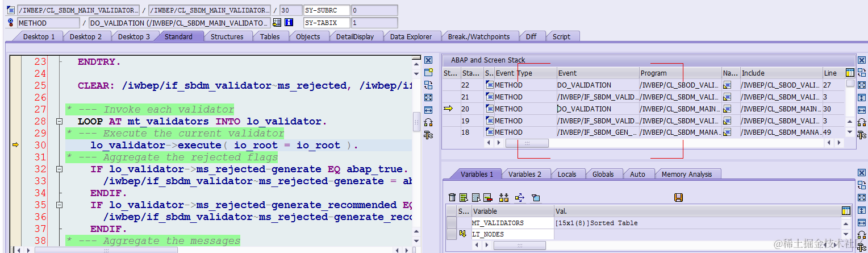Viewport: 868px width, 253px height.
Task: Click the red-marked table icon in Variables toolbar
Action: [x=487, y=197]
